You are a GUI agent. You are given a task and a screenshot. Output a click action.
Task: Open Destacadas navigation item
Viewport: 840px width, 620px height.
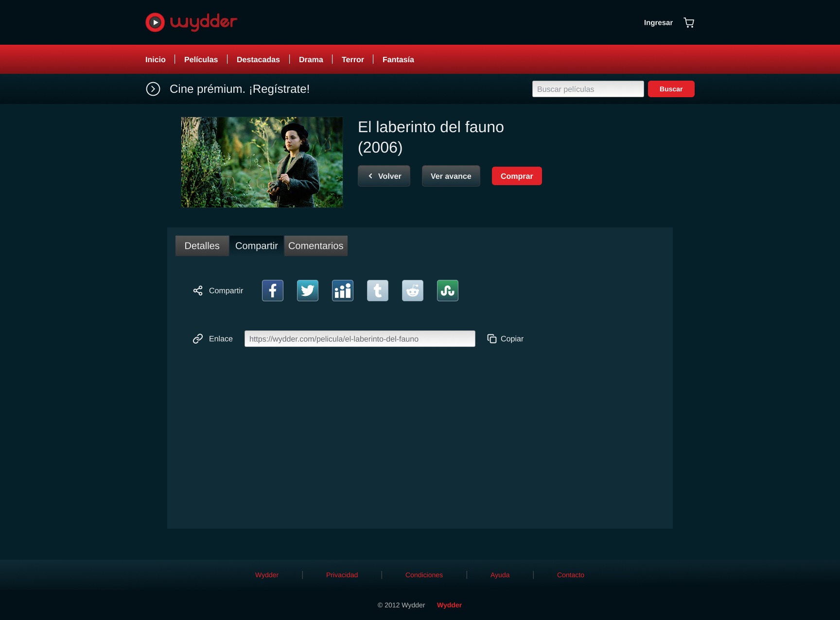[x=258, y=59]
